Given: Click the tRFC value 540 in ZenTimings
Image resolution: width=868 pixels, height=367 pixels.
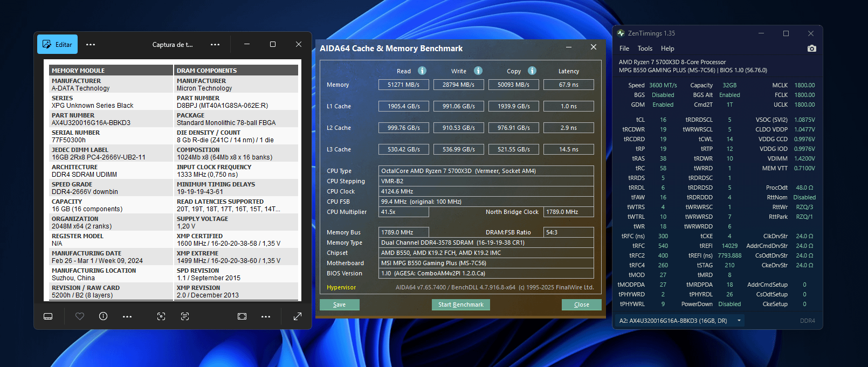Looking at the screenshot, I should click(x=663, y=246).
